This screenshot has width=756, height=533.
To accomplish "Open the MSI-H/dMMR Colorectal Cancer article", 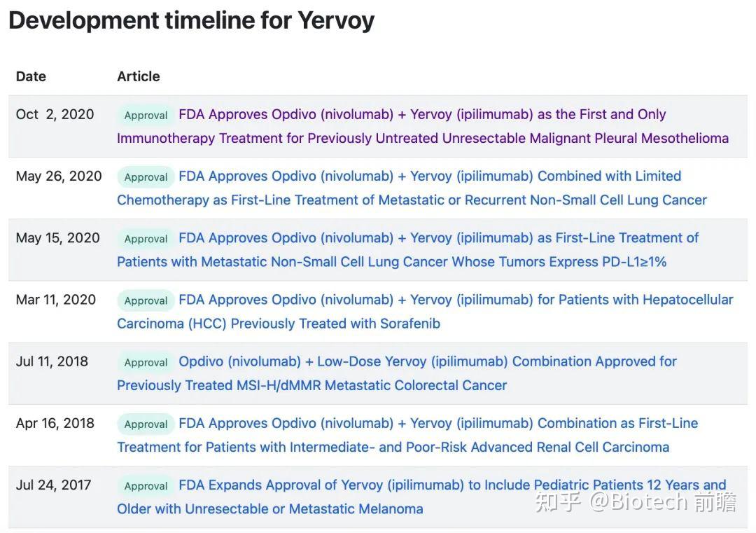I will (x=428, y=361).
